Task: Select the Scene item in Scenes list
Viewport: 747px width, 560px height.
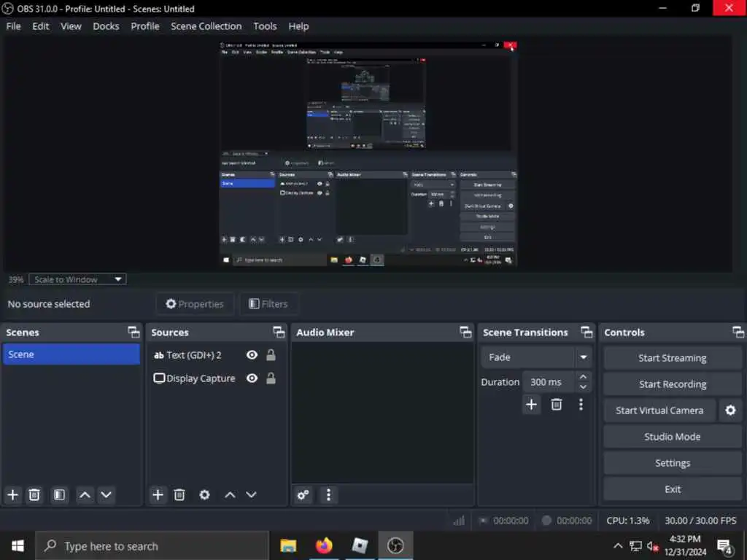Action: click(71, 354)
